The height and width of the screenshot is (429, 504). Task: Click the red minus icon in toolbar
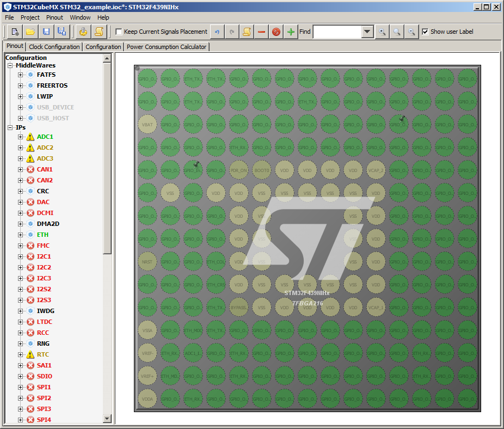[x=262, y=32]
